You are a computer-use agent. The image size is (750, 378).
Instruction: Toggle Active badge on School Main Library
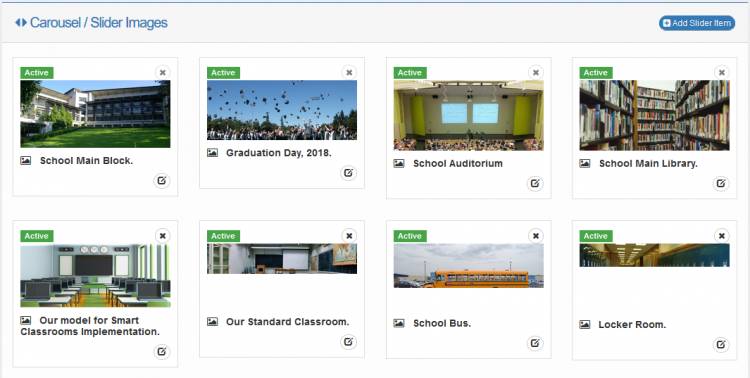[x=596, y=73]
